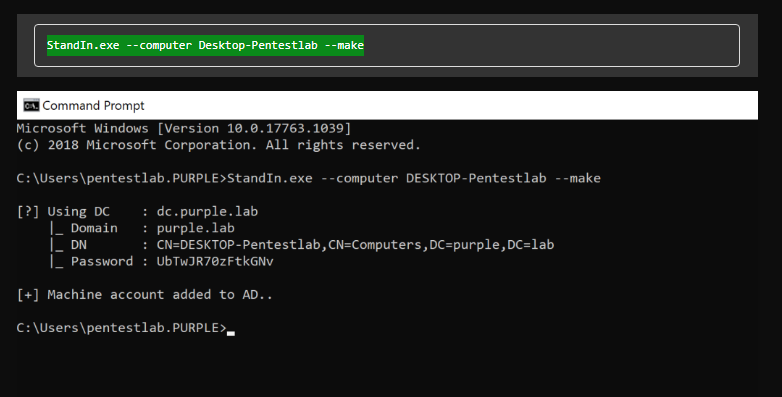The height and width of the screenshot is (397, 782).
Task: Click Desktop-Pentestlab in the highlighted command
Action: pos(258,45)
